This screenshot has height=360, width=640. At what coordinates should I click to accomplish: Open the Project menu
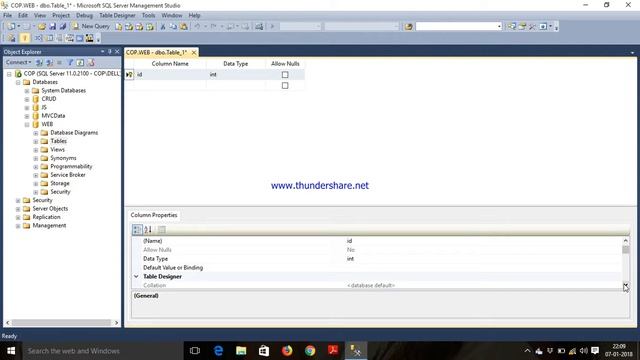[x=61, y=15]
